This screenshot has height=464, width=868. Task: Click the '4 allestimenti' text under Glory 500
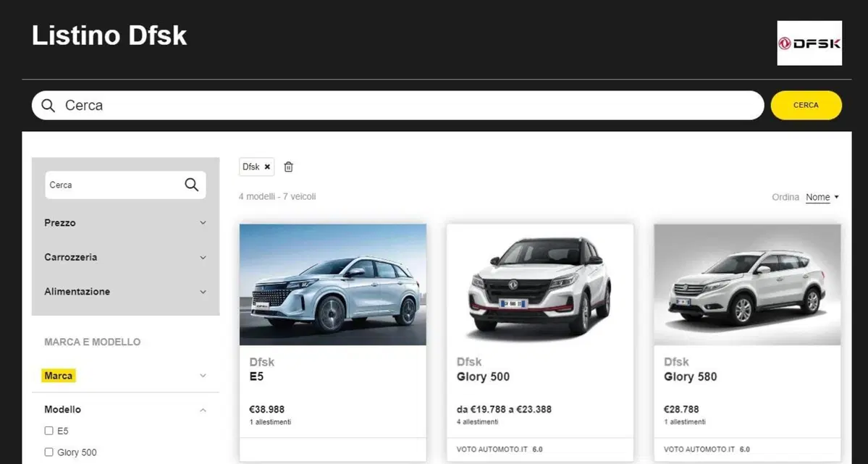pyautogui.click(x=477, y=422)
